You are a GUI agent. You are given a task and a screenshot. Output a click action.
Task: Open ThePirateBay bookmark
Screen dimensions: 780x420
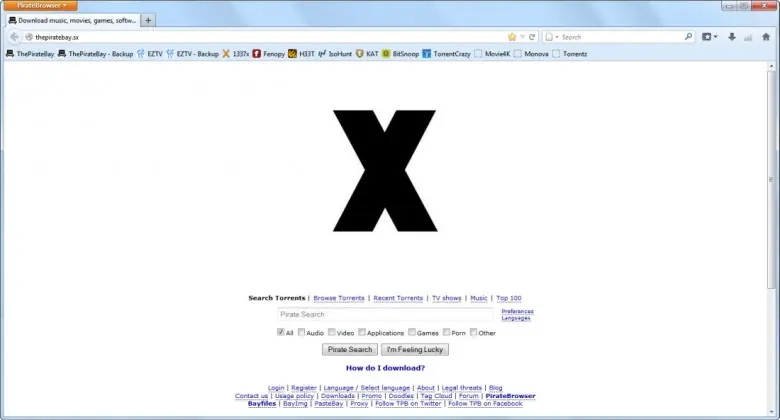click(x=30, y=54)
